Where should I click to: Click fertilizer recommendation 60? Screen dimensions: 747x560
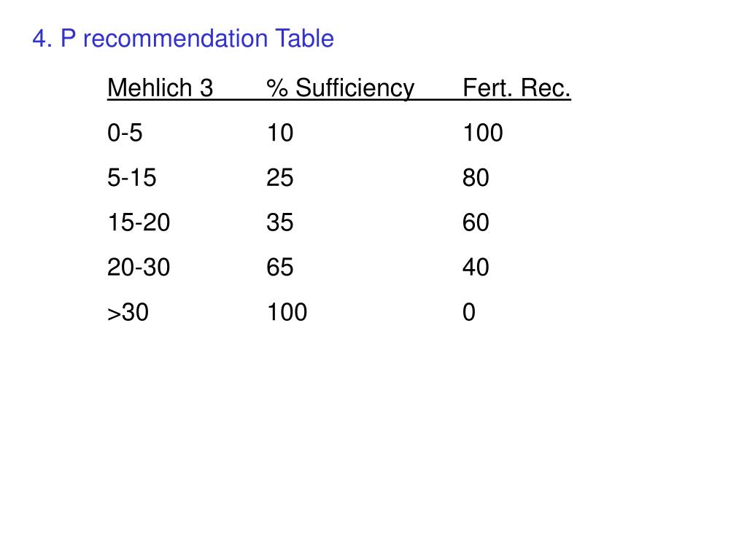pyautogui.click(x=476, y=222)
